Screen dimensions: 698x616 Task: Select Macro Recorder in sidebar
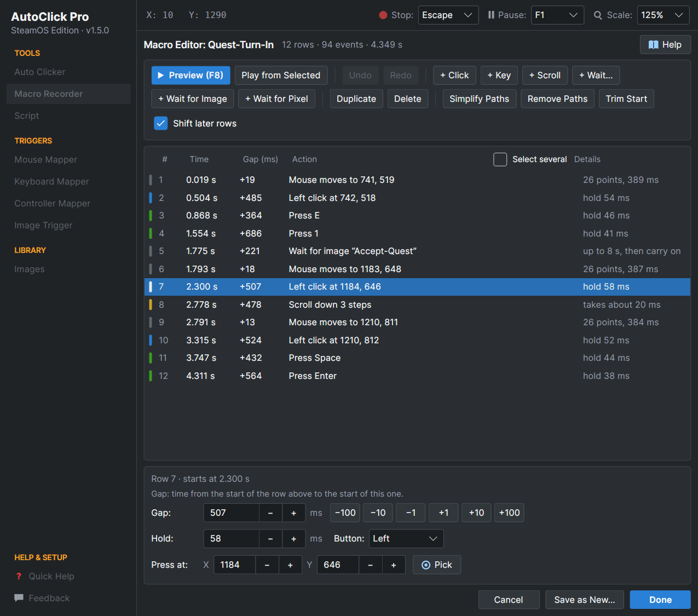68,94
